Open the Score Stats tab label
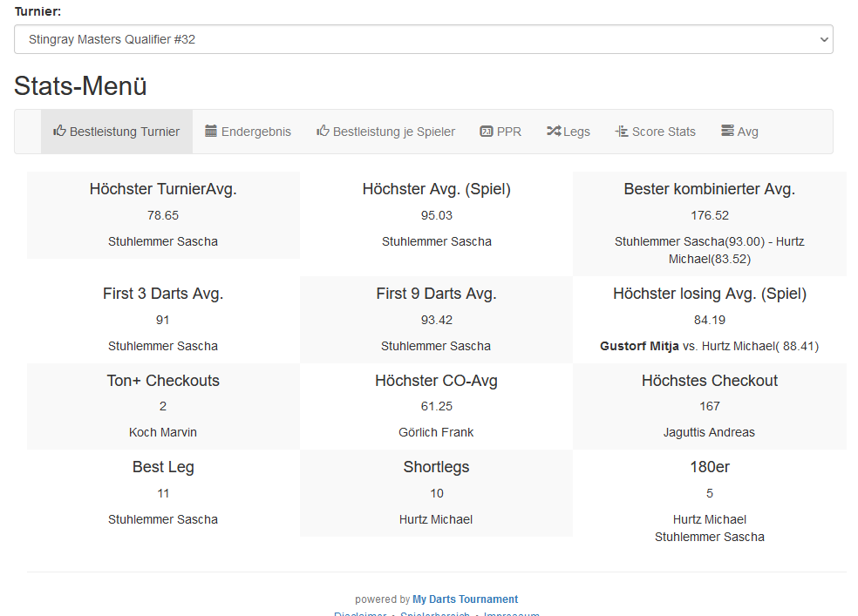 tap(664, 132)
